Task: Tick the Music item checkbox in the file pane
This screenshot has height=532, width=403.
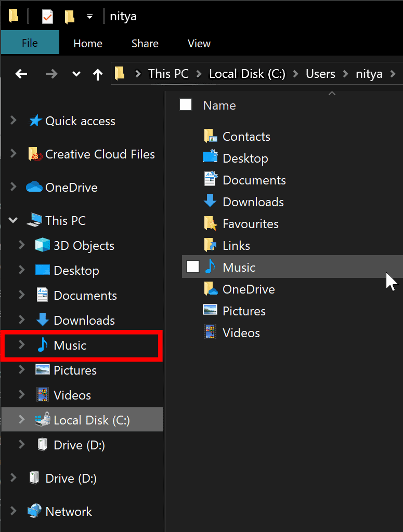Action: 192,267
